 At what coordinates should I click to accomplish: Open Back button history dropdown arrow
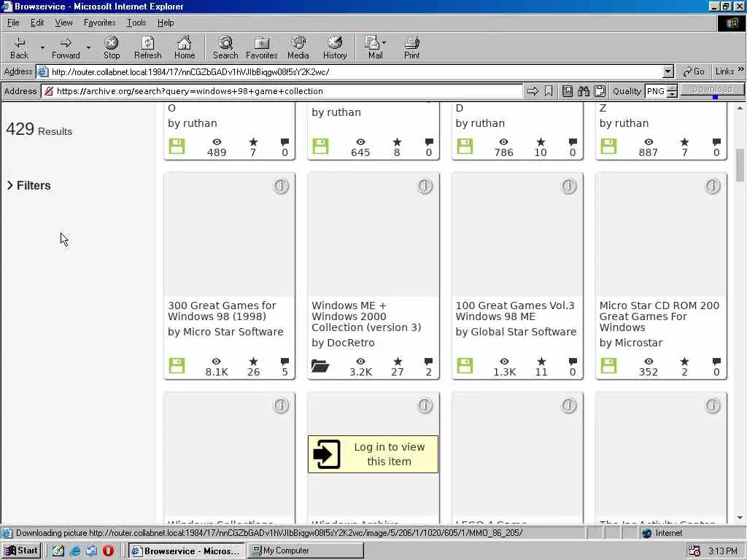point(42,48)
